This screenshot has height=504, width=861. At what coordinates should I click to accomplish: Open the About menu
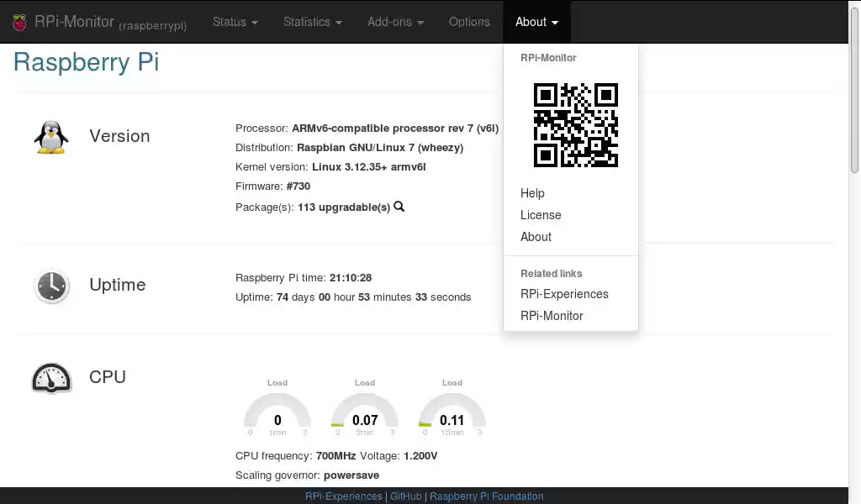536,22
